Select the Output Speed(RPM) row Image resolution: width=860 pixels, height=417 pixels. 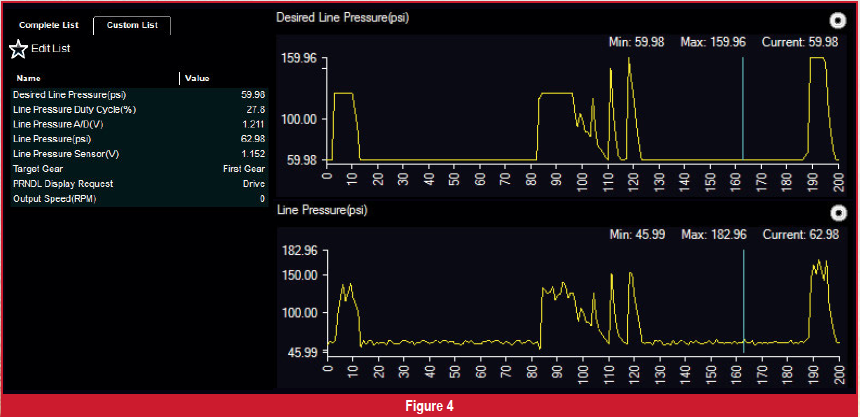click(x=138, y=199)
